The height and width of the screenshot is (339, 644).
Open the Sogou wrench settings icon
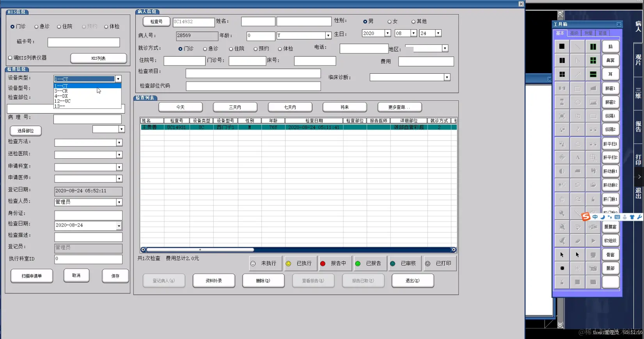(x=639, y=217)
